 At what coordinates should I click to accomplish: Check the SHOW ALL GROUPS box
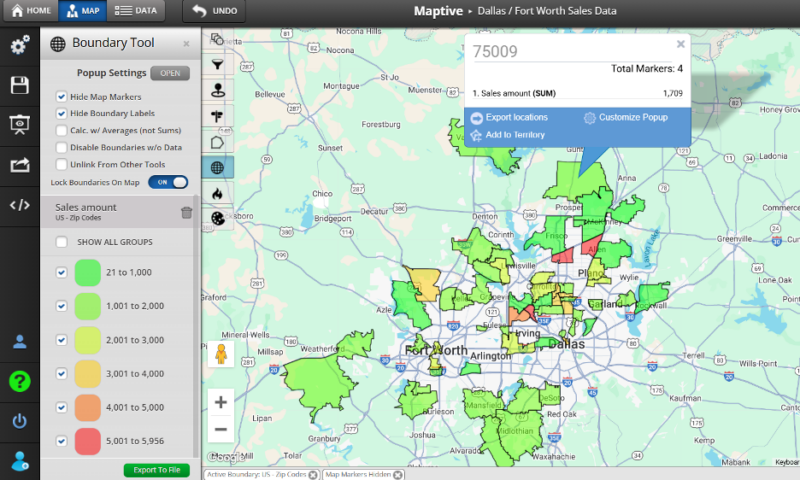(x=61, y=242)
